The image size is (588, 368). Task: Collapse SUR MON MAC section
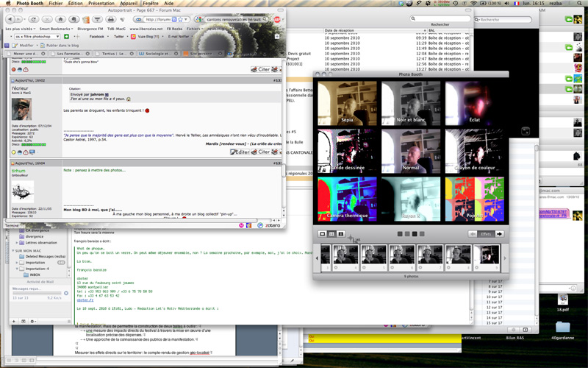[x=13, y=250]
